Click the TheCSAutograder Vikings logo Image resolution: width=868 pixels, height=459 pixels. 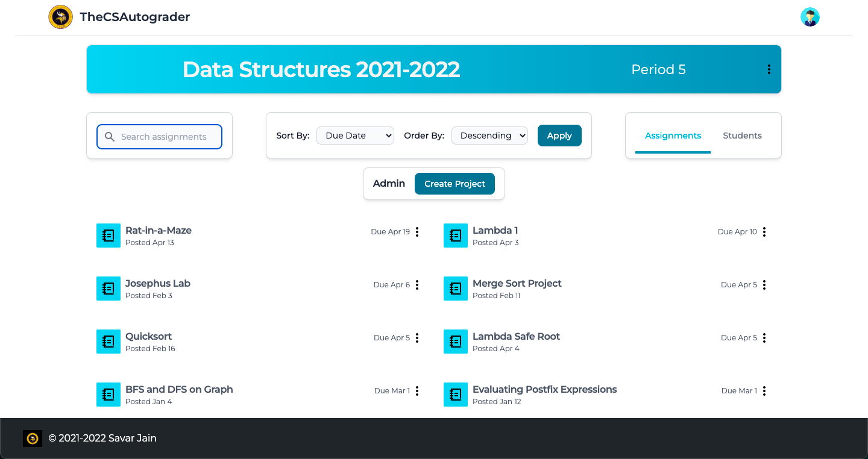[x=60, y=17]
